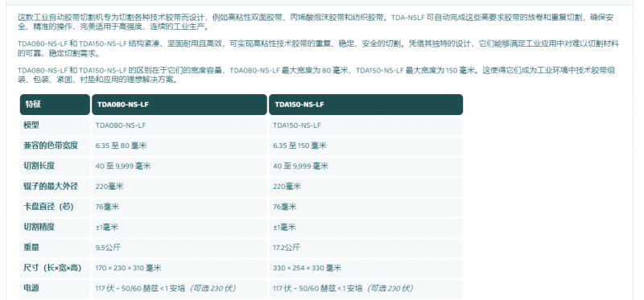The height and width of the screenshot is (300, 644).
Task: Click the 模型 value TDA150-NS-LF cell
Action: click(366, 125)
